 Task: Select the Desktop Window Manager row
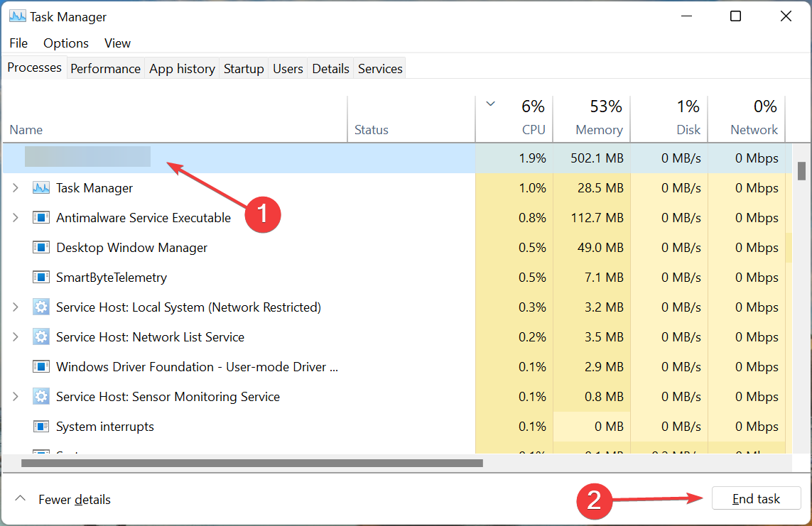(x=397, y=248)
